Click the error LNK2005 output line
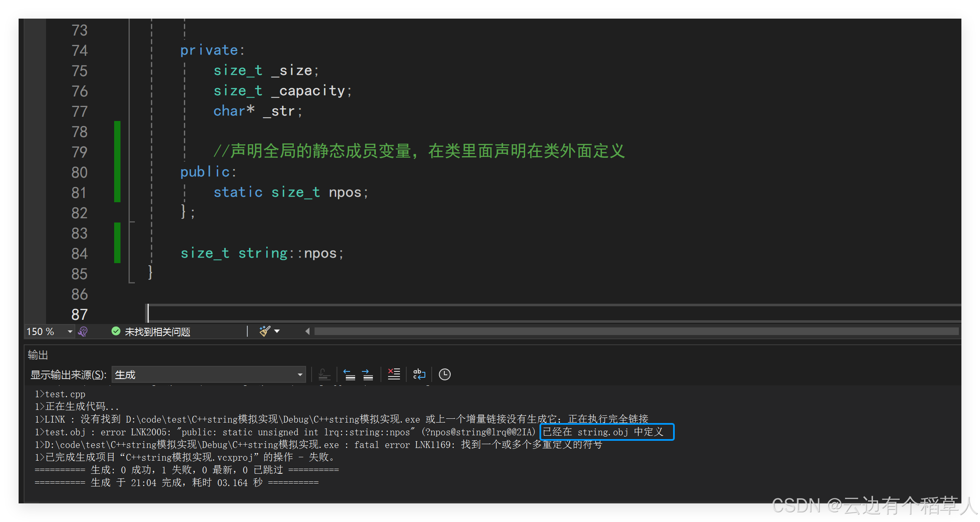Screen dimensions: 980x522 pos(349,432)
